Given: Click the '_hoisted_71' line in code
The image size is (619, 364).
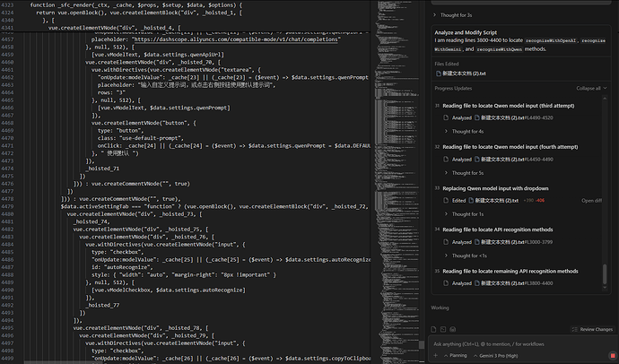Looking at the screenshot, I should coord(102,169).
